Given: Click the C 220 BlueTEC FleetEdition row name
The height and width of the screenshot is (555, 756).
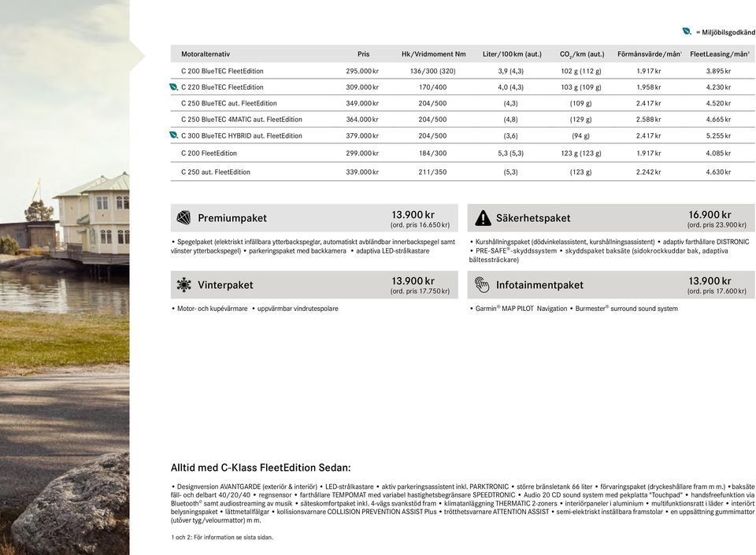Looking at the screenshot, I should [x=222, y=87].
